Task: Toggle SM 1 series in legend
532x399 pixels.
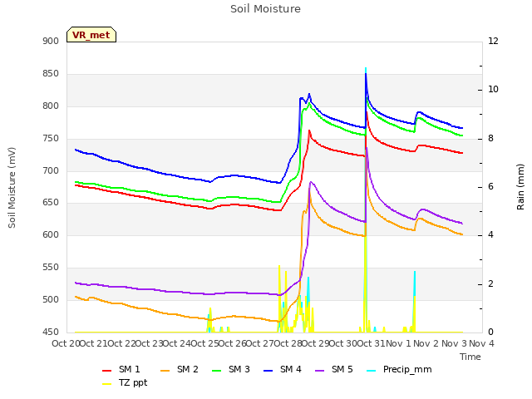Action: click(121, 369)
